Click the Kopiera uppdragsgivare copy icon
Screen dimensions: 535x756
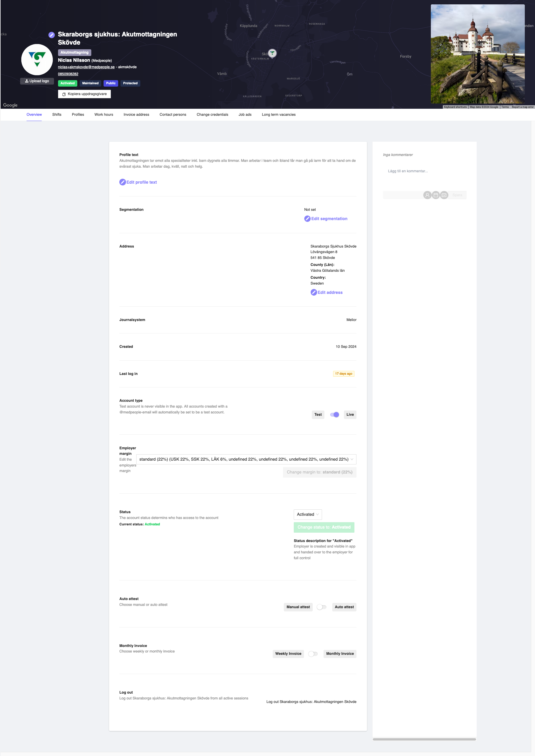64,94
